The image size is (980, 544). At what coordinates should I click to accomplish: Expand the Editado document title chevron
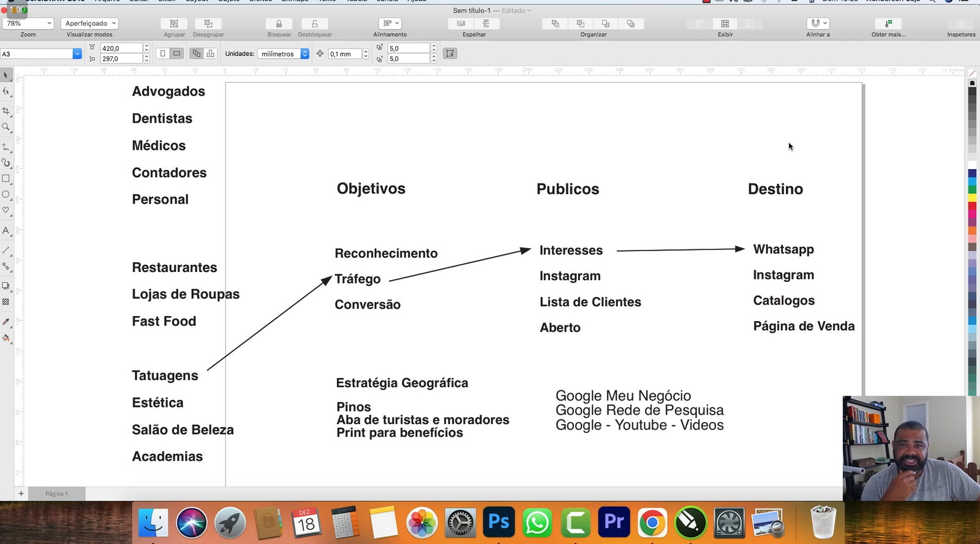tap(529, 10)
